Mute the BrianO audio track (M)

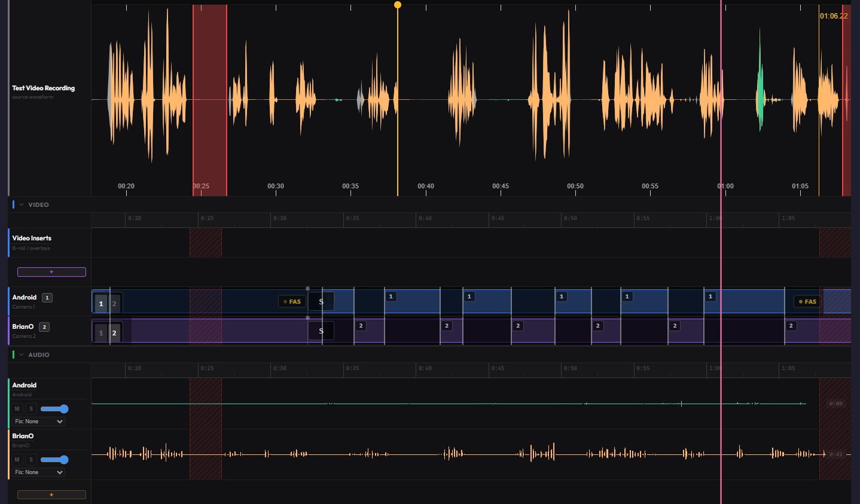(17, 460)
